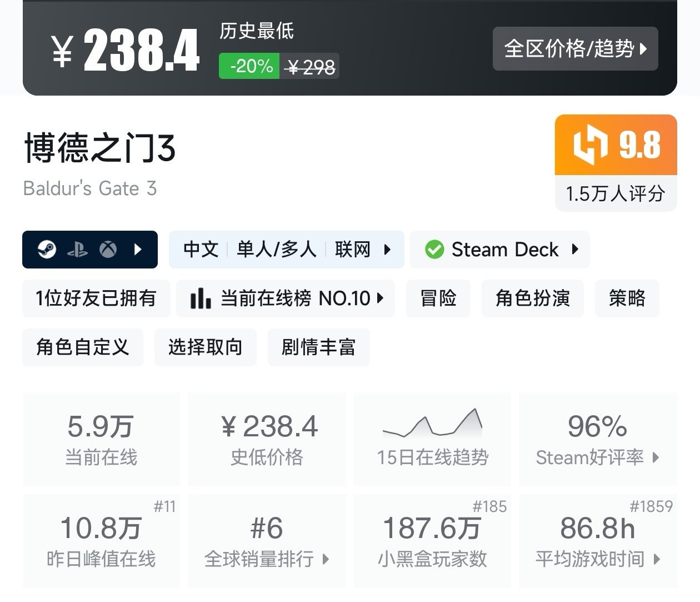Click the #1859 rank badge on playtime card
This screenshot has height=602, width=700.
click(651, 506)
